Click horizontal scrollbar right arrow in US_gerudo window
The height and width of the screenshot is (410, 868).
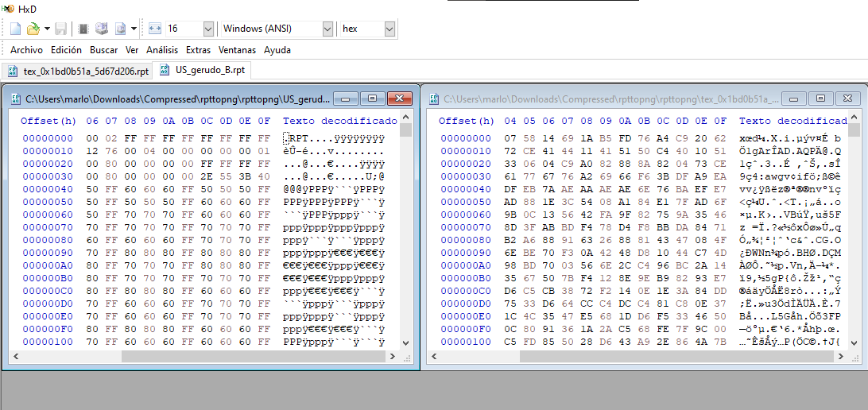click(x=393, y=357)
